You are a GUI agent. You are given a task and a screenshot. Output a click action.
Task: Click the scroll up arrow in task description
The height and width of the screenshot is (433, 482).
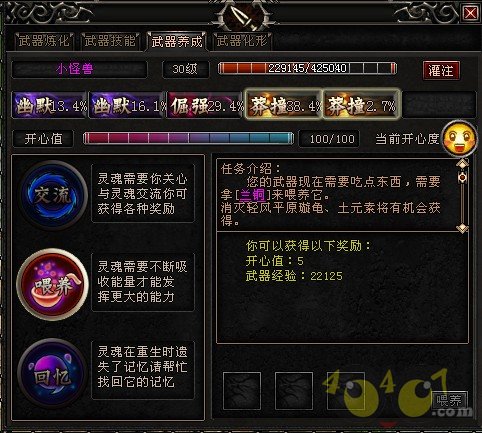tap(462, 163)
